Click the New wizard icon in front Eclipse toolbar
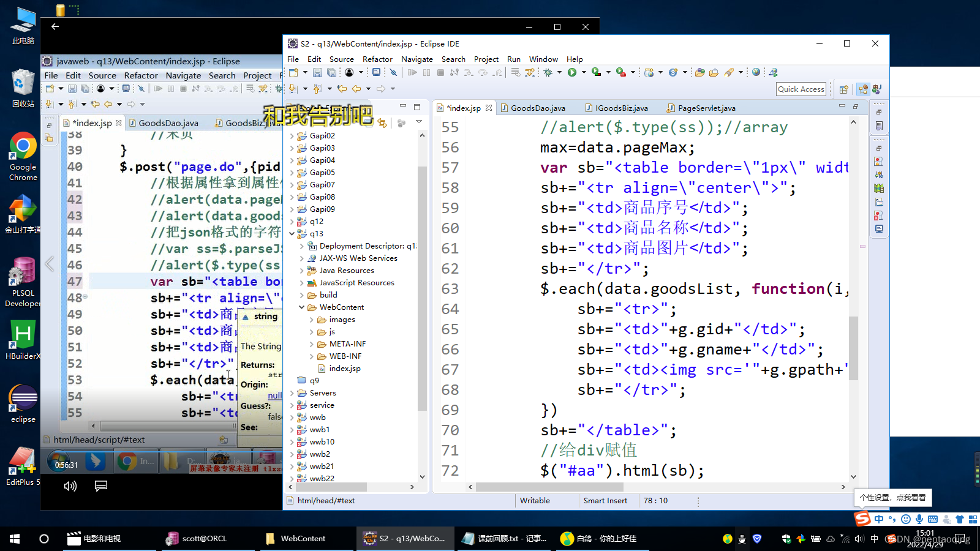 point(293,72)
